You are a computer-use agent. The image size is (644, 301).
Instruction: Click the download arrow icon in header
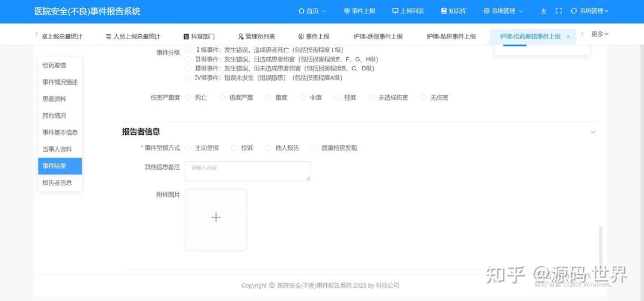[x=543, y=11]
